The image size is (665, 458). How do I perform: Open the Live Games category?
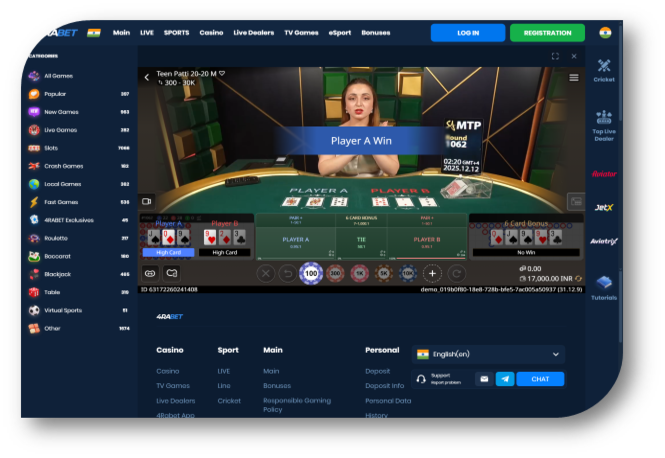tap(79, 130)
